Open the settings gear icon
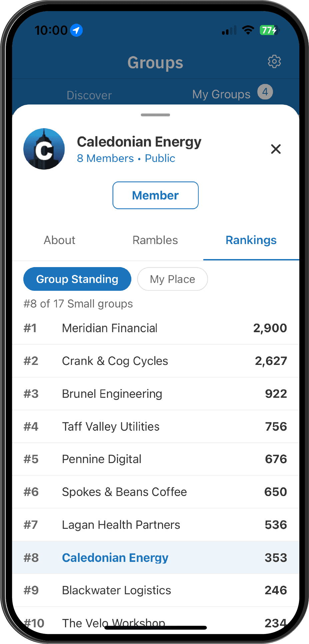 (274, 62)
